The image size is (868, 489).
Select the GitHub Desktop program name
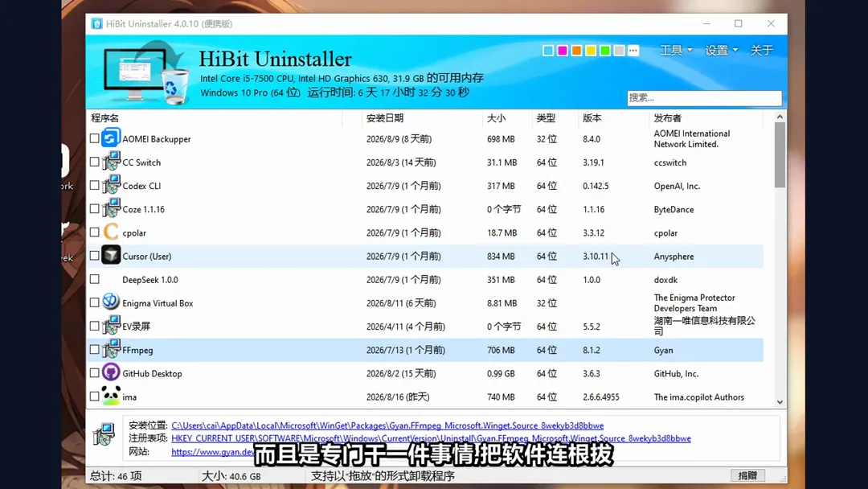152,374
